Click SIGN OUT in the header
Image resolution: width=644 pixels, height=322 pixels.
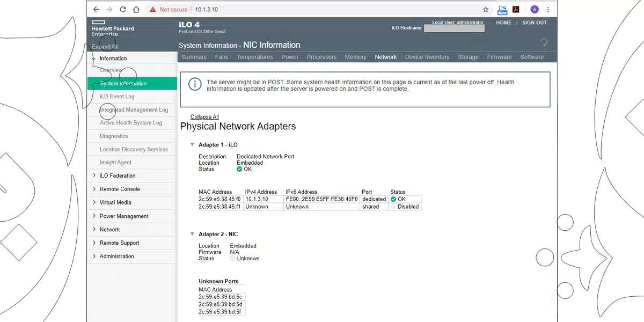[535, 23]
